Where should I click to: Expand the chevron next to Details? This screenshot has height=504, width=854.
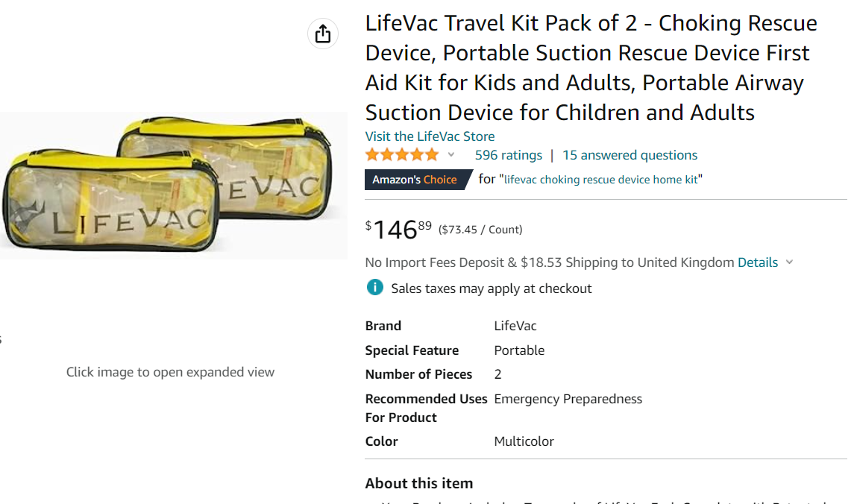tap(790, 262)
